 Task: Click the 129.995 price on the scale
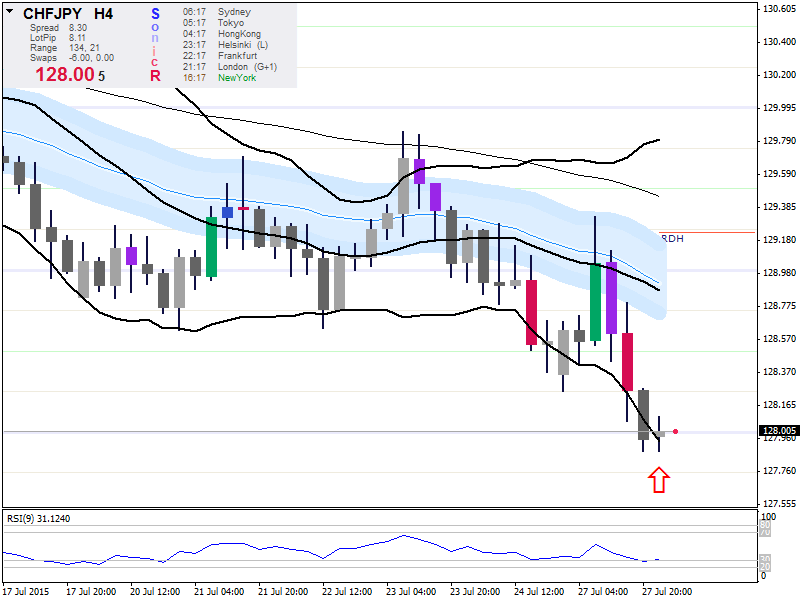point(778,107)
